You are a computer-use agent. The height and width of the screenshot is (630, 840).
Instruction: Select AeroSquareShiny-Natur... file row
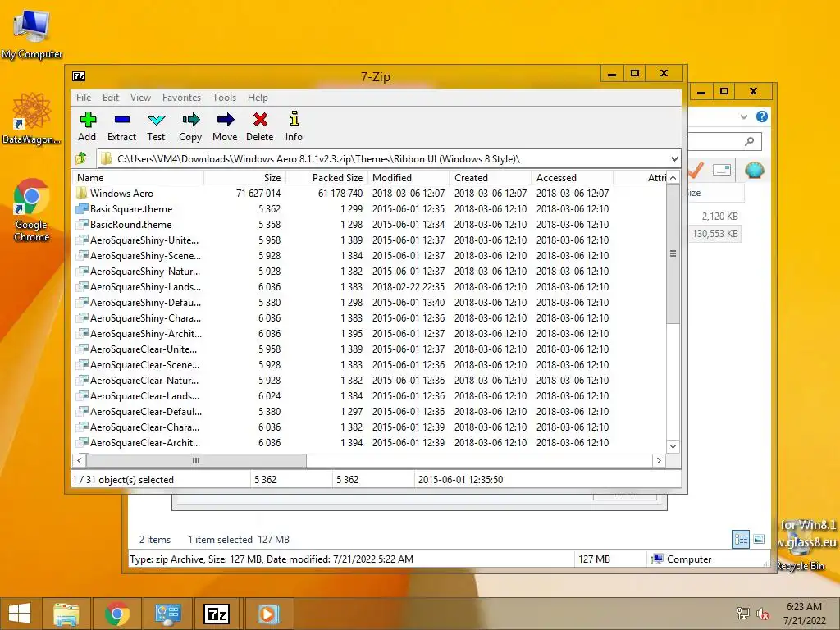coord(369,271)
